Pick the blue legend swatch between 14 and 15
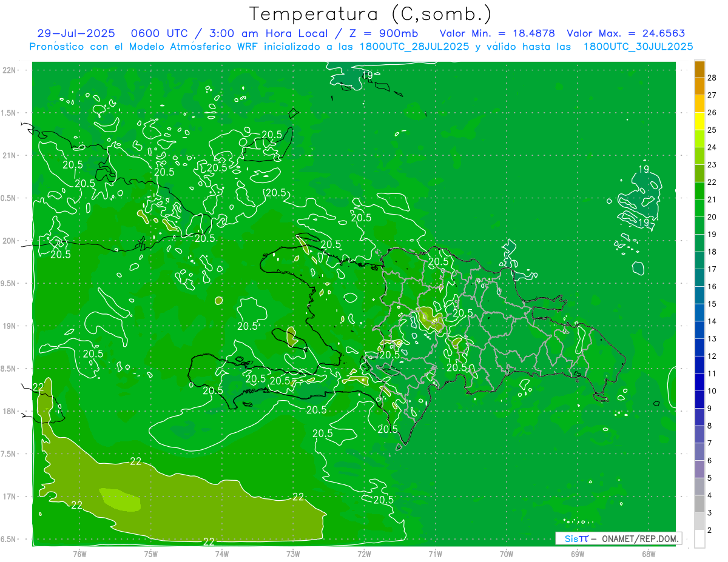This screenshot has height=562, width=728. [699, 312]
